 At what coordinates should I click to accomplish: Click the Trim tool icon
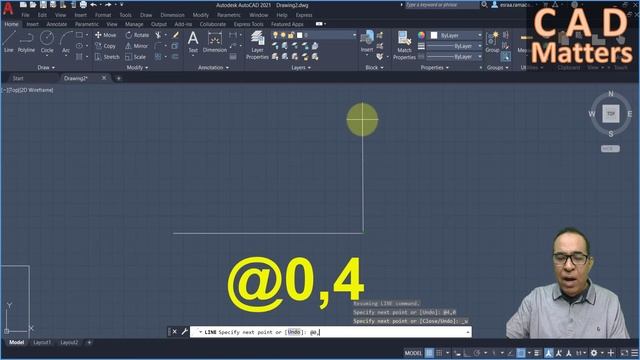158,35
